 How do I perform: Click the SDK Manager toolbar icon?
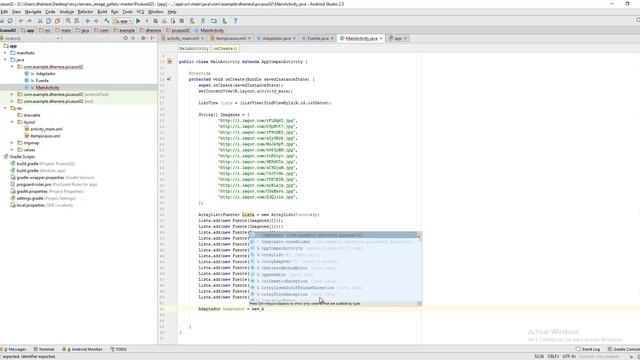(224, 21)
